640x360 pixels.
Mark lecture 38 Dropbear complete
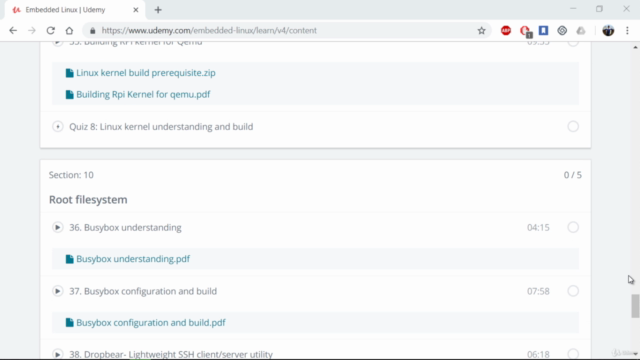pos(573,354)
